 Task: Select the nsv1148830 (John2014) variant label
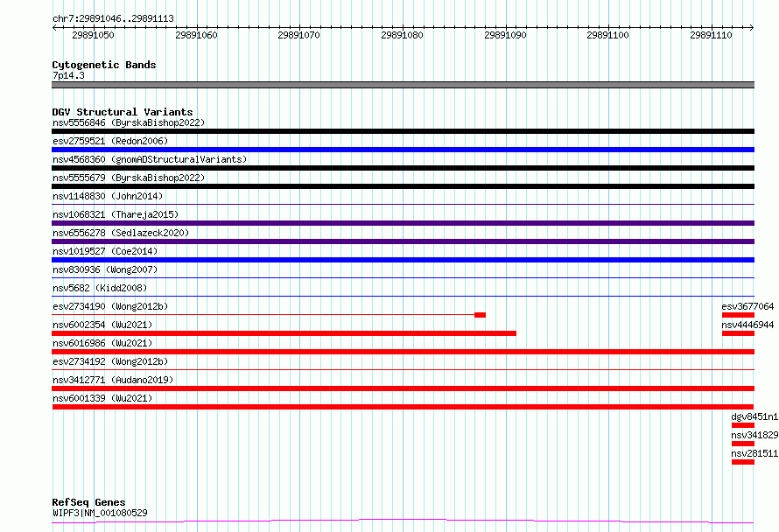[108, 196]
